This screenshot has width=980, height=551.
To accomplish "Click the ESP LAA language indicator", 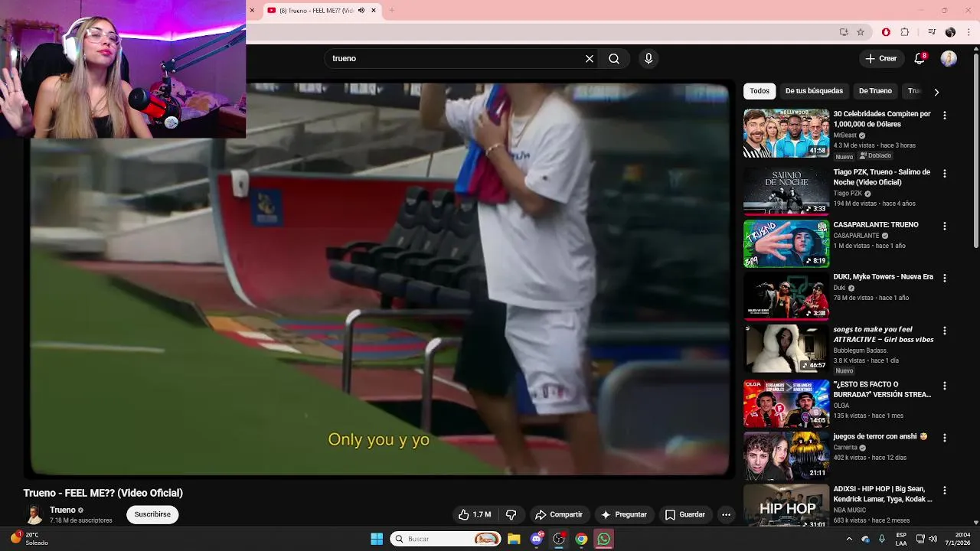I will [901, 539].
